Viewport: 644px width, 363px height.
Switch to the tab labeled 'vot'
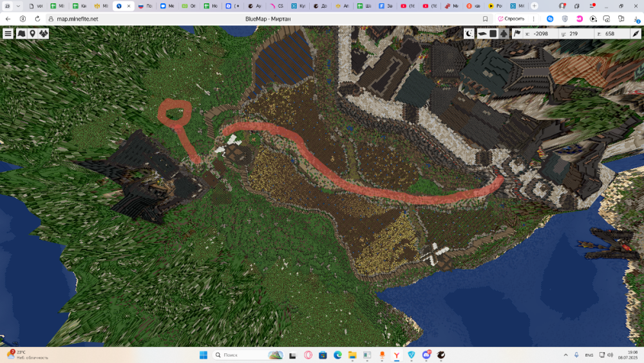point(36,6)
